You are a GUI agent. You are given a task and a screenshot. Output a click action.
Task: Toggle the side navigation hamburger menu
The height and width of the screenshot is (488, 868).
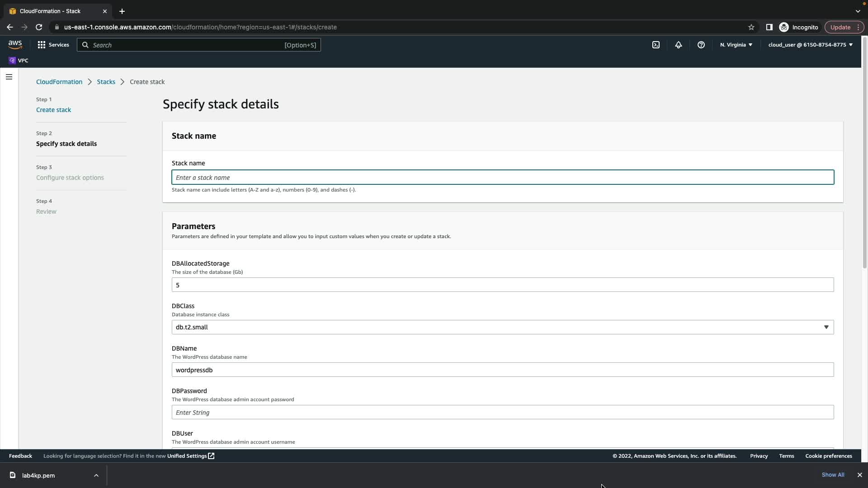[x=9, y=77]
